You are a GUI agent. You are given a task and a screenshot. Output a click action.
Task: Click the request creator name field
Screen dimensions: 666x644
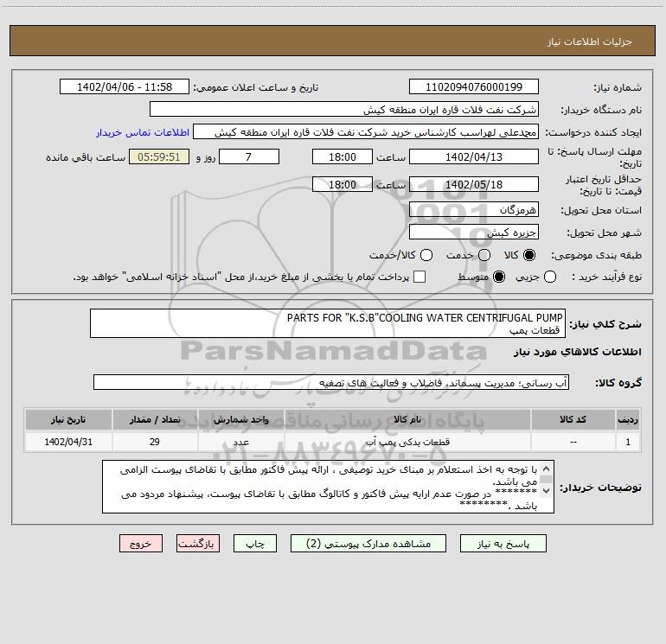[366, 131]
